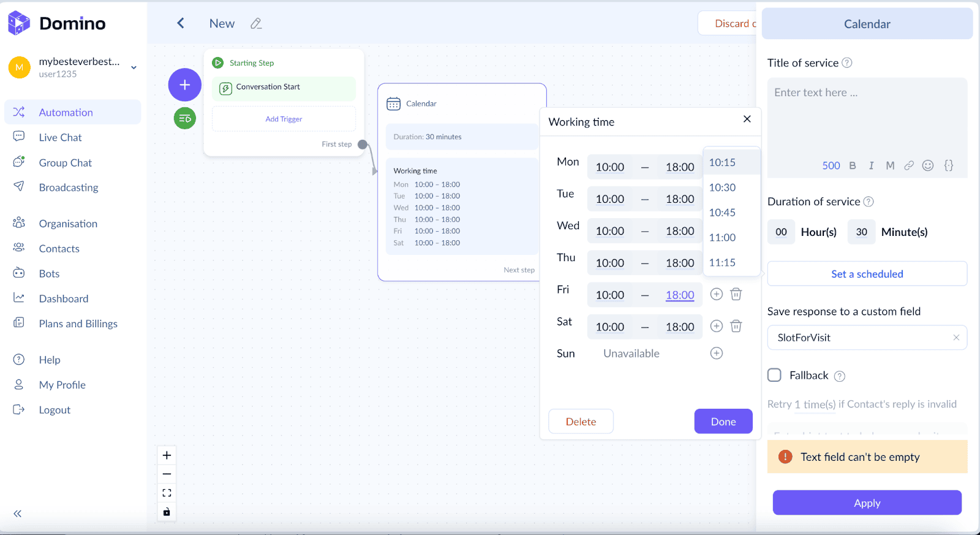Open Live Chat in sidebar
Image resolution: width=980 pixels, height=535 pixels.
coord(60,137)
